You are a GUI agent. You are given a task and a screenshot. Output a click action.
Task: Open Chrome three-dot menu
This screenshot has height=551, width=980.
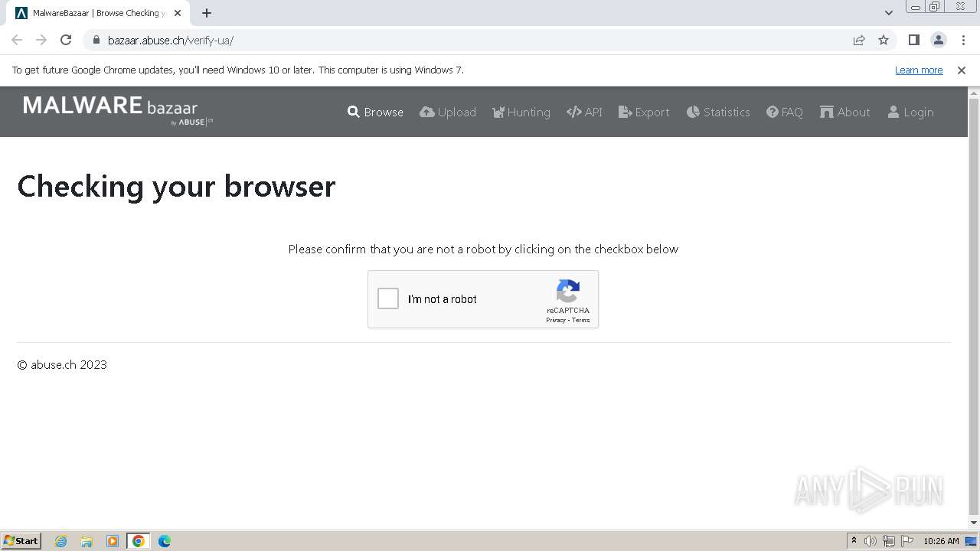coord(963,40)
